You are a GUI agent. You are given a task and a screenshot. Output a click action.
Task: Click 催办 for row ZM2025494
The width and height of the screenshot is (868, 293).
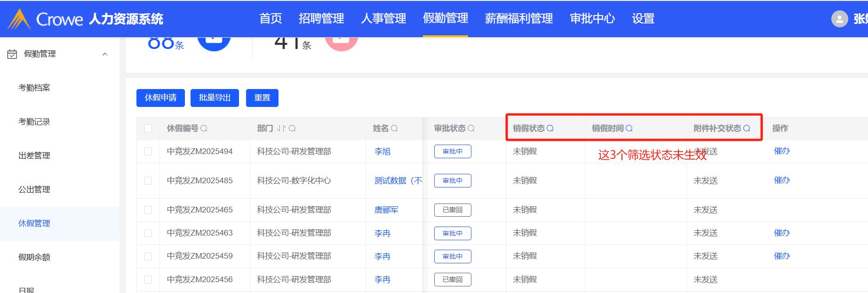(x=782, y=151)
